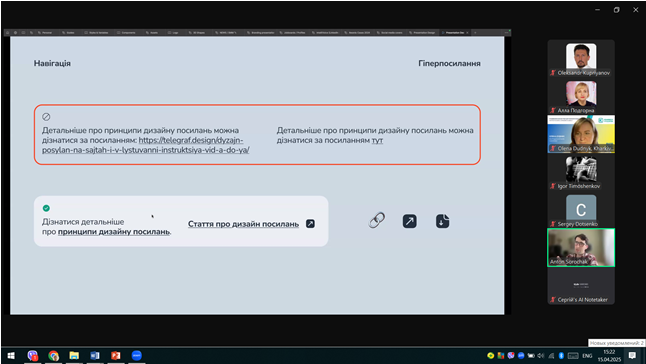Click the large external-arrow icon next to the chain
Screen dimensions: 646x364
pos(410,221)
